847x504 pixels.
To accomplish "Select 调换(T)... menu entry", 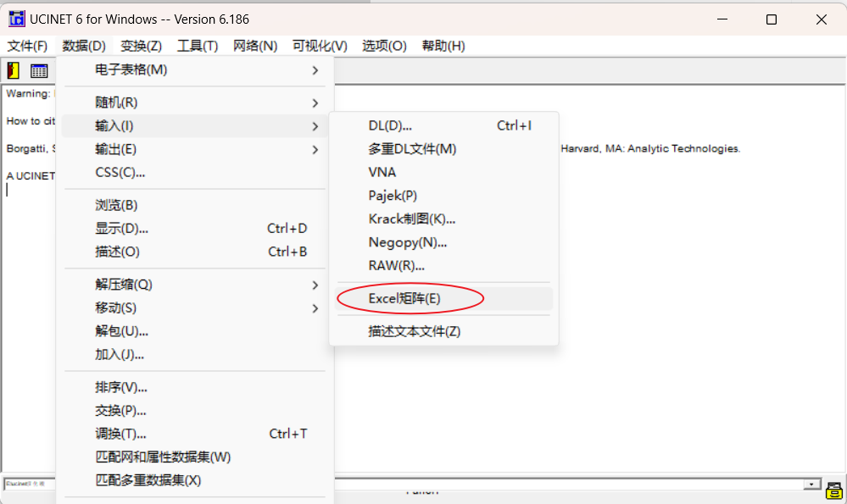I will (x=195, y=434).
